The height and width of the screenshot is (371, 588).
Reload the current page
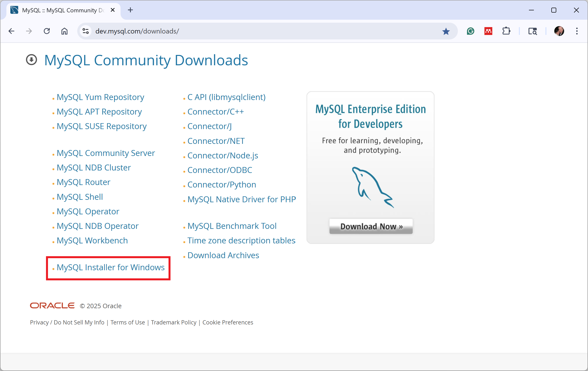[47, 31]
